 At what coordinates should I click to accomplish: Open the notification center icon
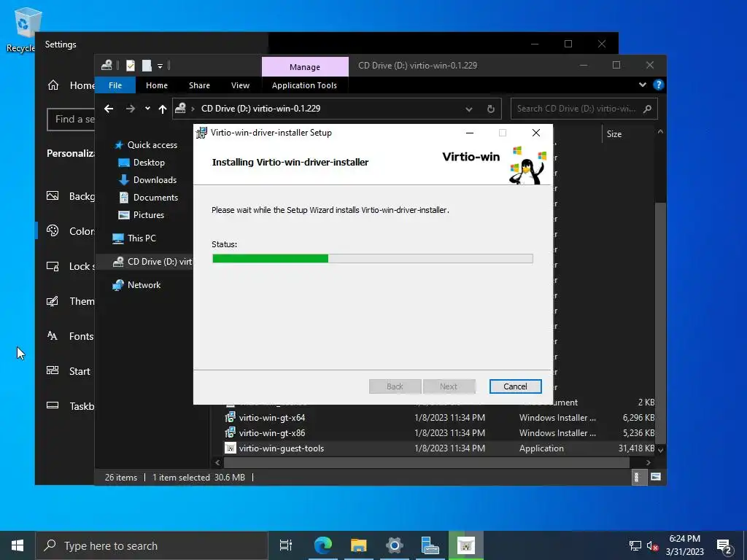724,546
